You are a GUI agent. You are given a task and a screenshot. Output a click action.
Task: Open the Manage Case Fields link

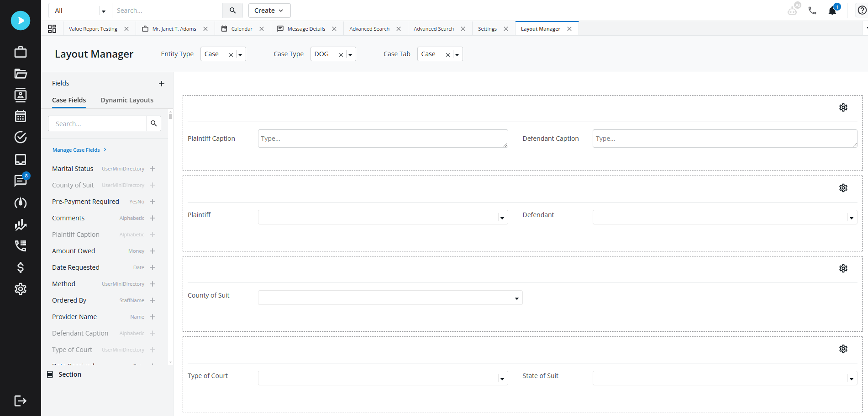(x=79, y=150)
